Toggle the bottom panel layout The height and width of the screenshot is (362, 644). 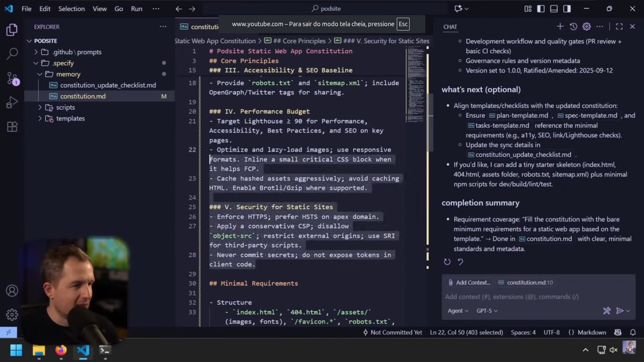point(554,9)
